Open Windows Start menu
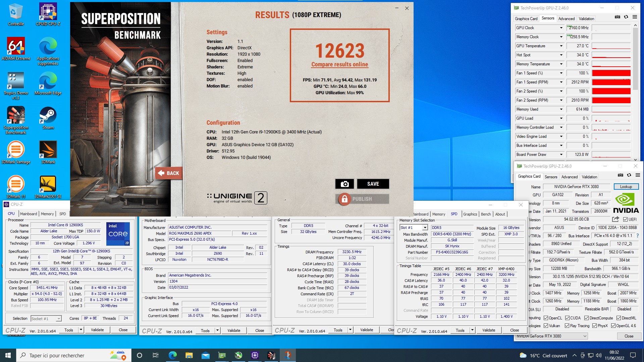 [8, 355]
